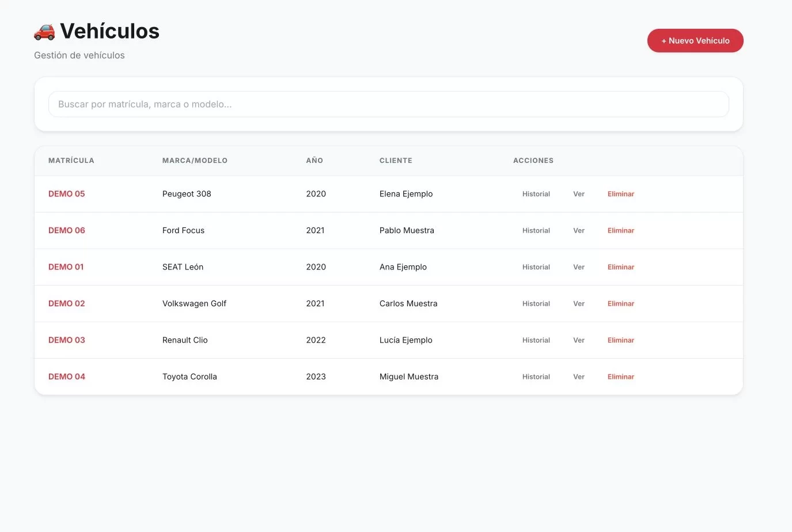The image size is (792, 532).
Task: View the Toyota Corolla entry
Action: 579,377
